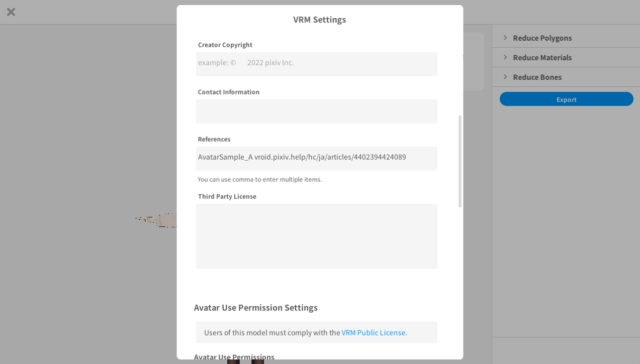
Task: Click the Avatar Use Permission Settings heading
Action: (x=256, y=307)
